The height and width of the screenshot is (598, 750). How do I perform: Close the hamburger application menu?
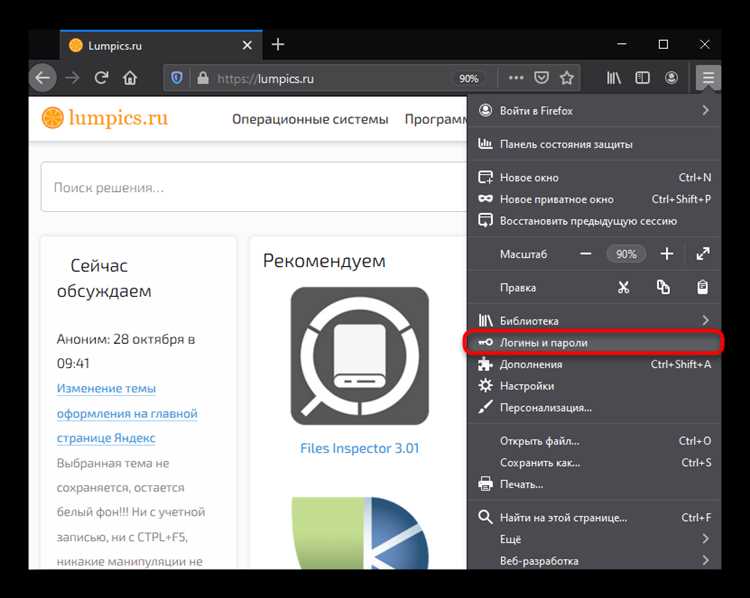click(x=708, y=78)
